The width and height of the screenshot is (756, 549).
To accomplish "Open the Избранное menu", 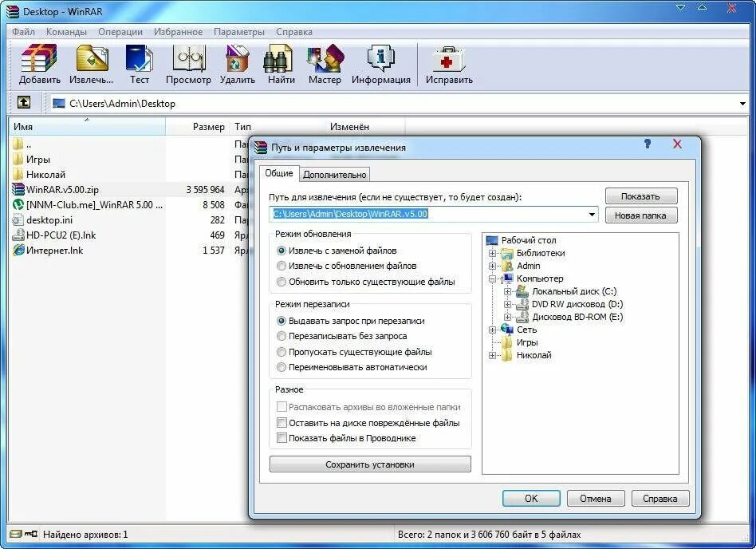I will (x=178, y=32).
